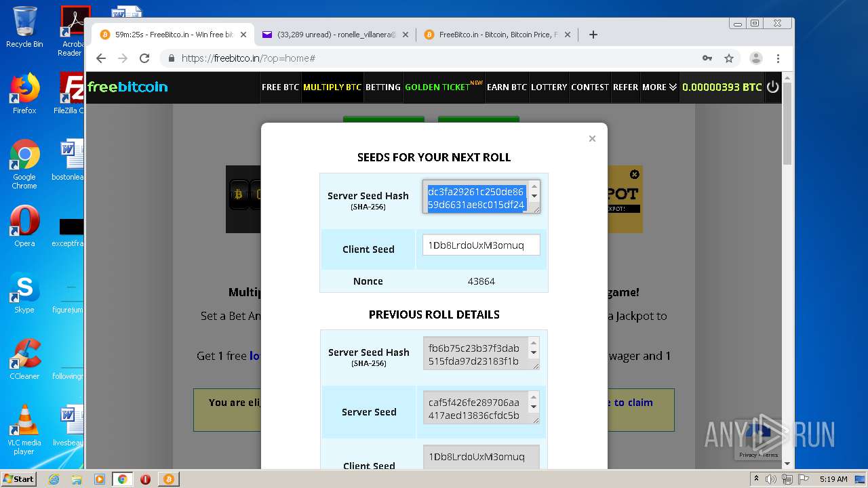Click Opera icon in taskbar
The image size is (868, 488).
145,479
